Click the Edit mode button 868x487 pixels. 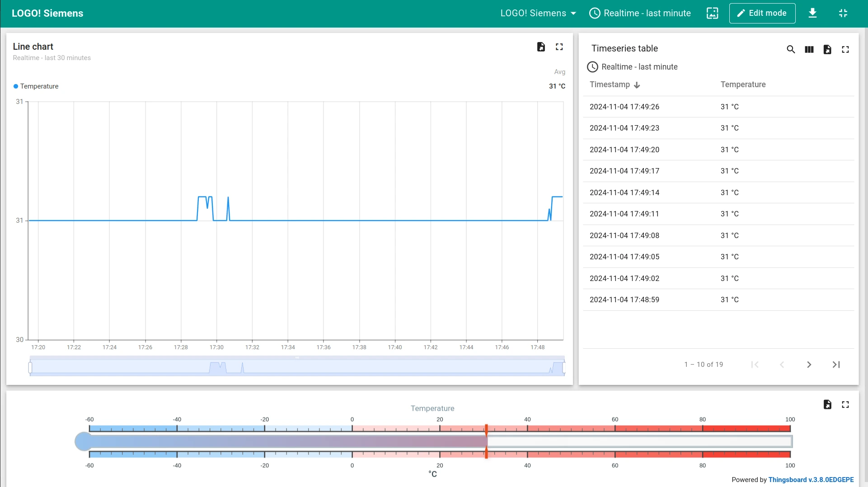[762, 13]
